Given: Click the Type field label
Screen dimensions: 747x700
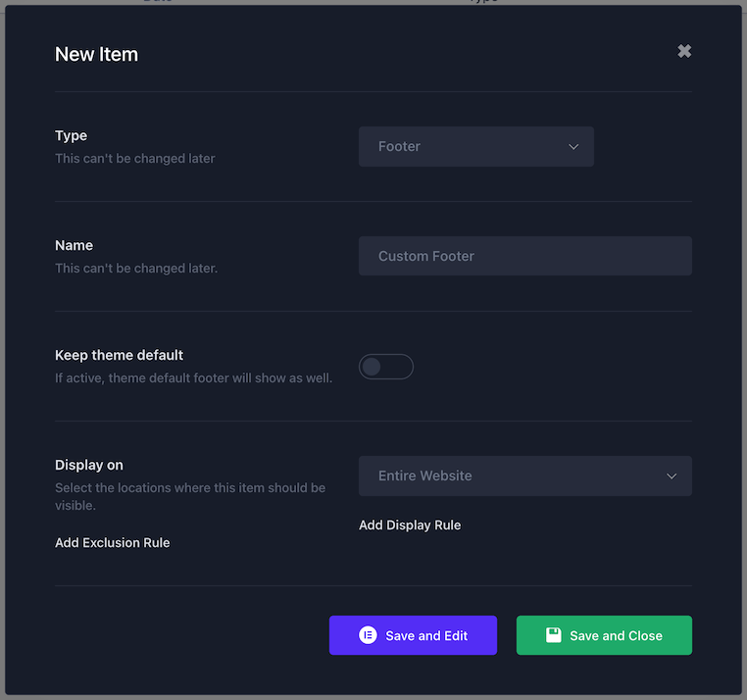Looking at the screenshot, I should 71,136.
